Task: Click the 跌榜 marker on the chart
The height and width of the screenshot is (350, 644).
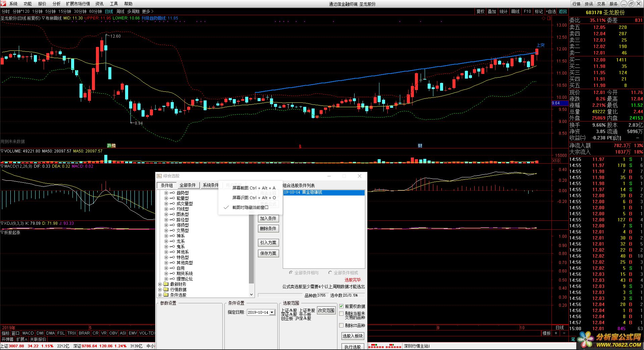Action: tap(111, 145)
